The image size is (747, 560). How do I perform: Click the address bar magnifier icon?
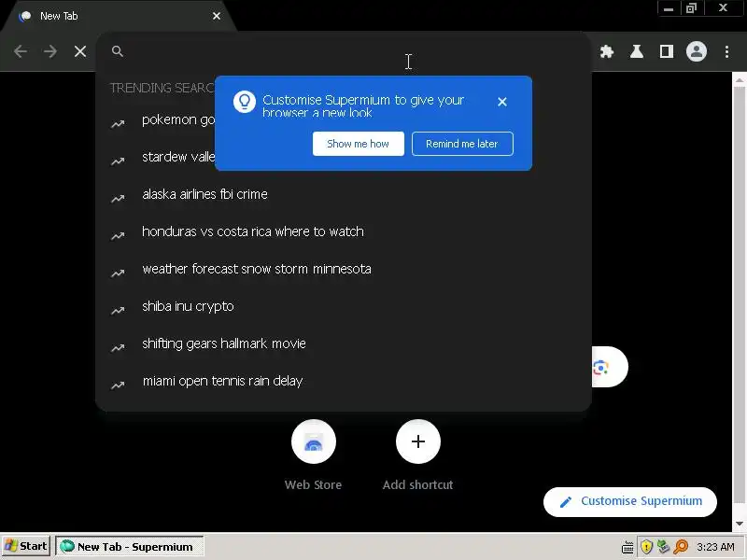pyautogui.click(x=118, y=51)
